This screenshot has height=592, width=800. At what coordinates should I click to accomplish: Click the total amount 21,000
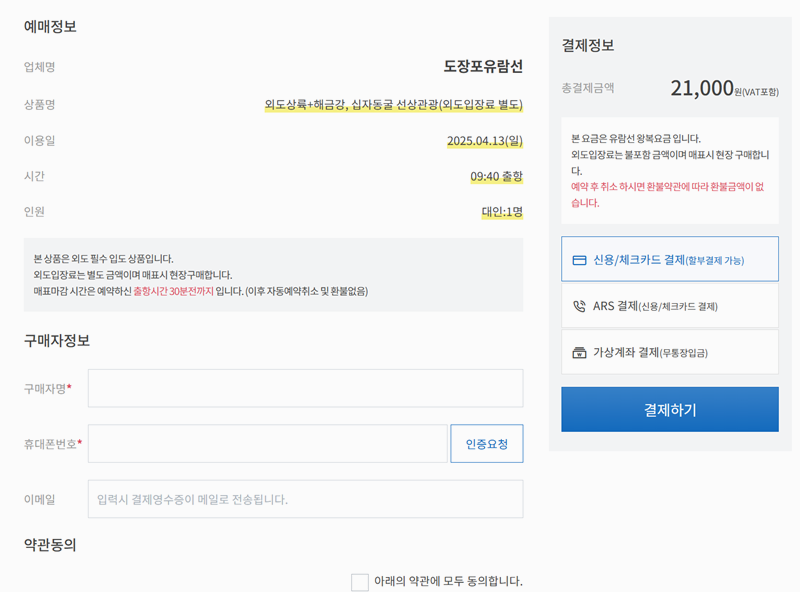pos(702,88)
